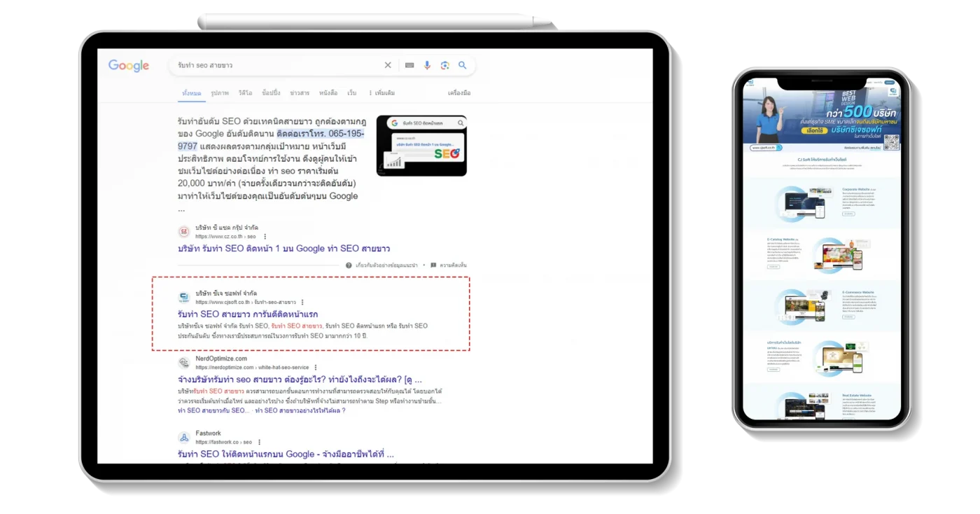
Task: Open the three-dot menu beside nerdoptimize.com
Action: pos(316,368)
